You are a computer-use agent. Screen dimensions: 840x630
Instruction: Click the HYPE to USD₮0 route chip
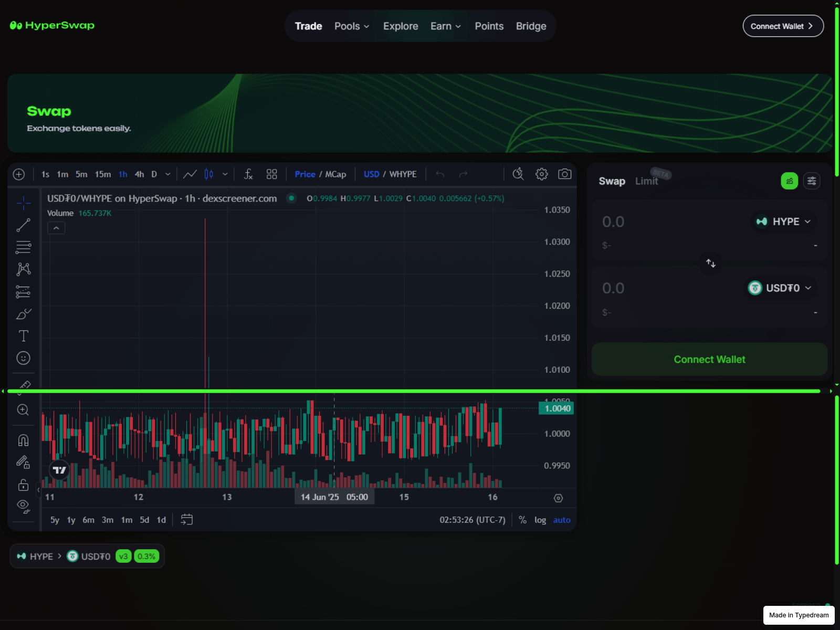87,556
